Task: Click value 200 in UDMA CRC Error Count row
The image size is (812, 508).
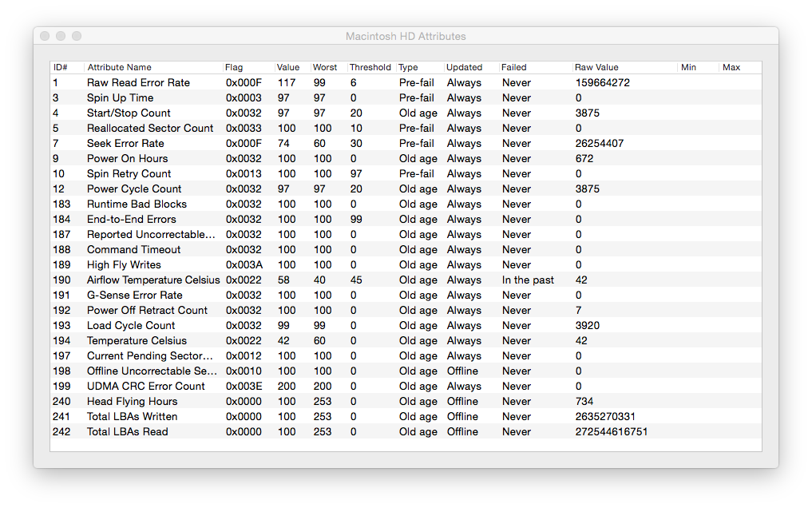Action: [x=287, y=386]
